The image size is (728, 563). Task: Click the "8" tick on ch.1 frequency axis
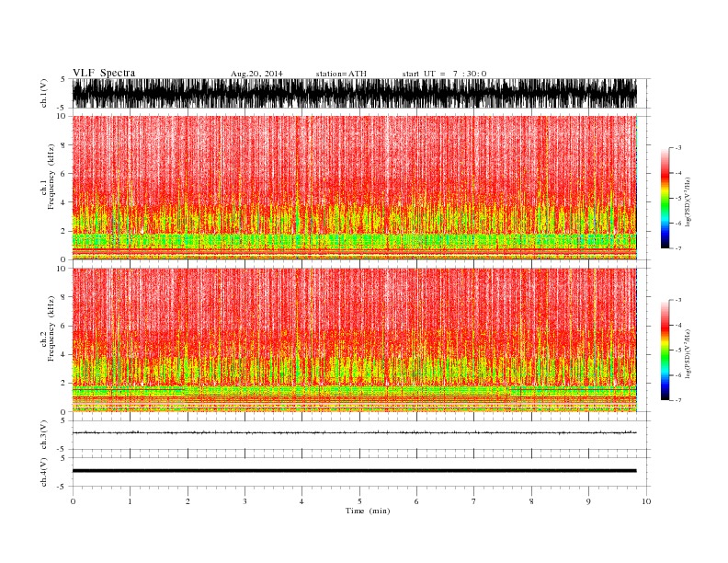(63, 145)
